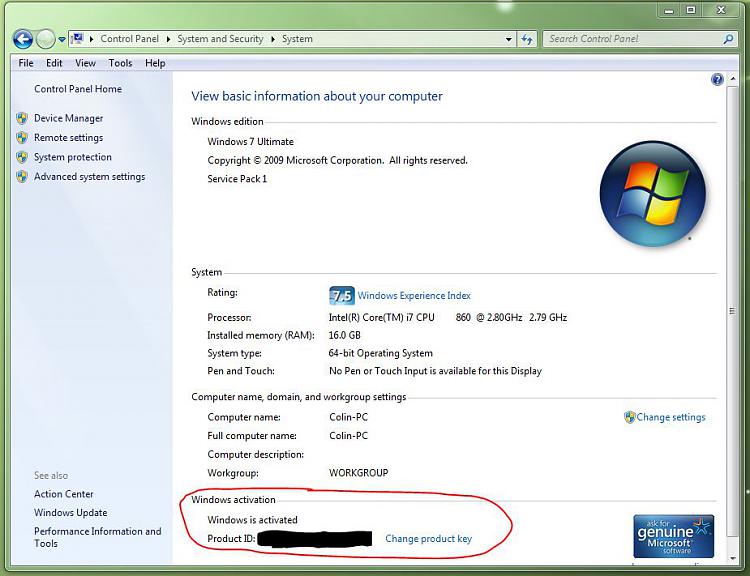The image size is (750, 576).
Task: Click the System breadcrumb segment
Action: 297,39
